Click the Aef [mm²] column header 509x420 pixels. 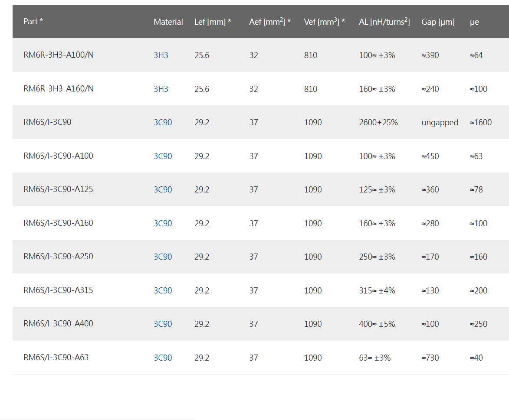coord(269,22)
